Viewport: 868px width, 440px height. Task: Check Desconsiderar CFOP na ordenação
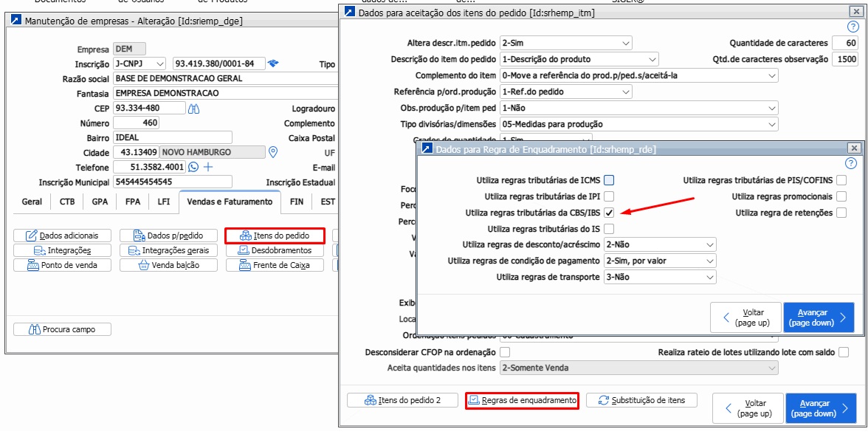pyautogui.click(x=505, y=353)
